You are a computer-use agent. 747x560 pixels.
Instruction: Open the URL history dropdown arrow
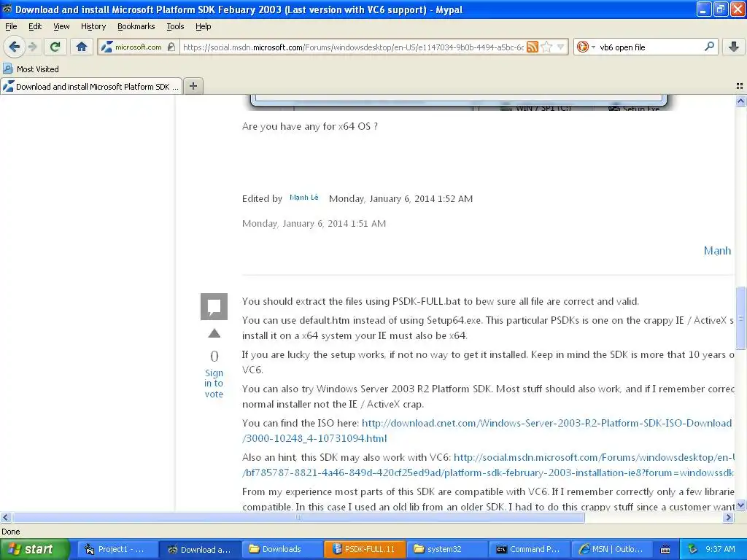point(561,47)
